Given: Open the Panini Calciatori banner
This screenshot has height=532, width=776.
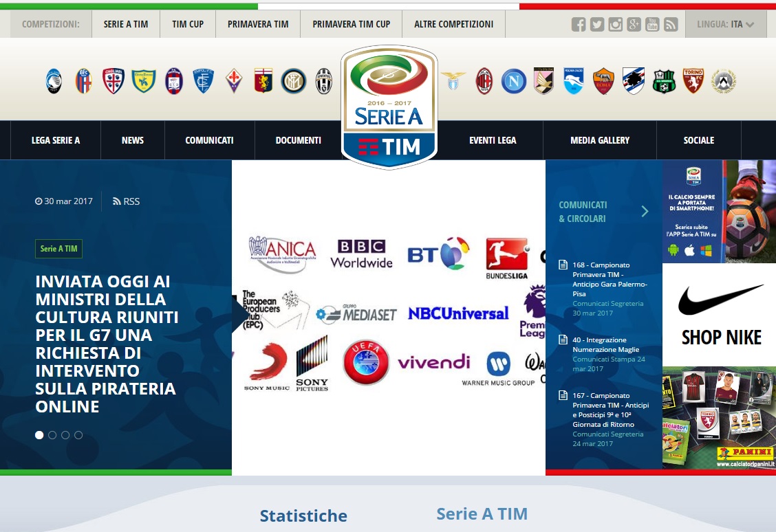Looking at the screenshot, I should point(719,418).
